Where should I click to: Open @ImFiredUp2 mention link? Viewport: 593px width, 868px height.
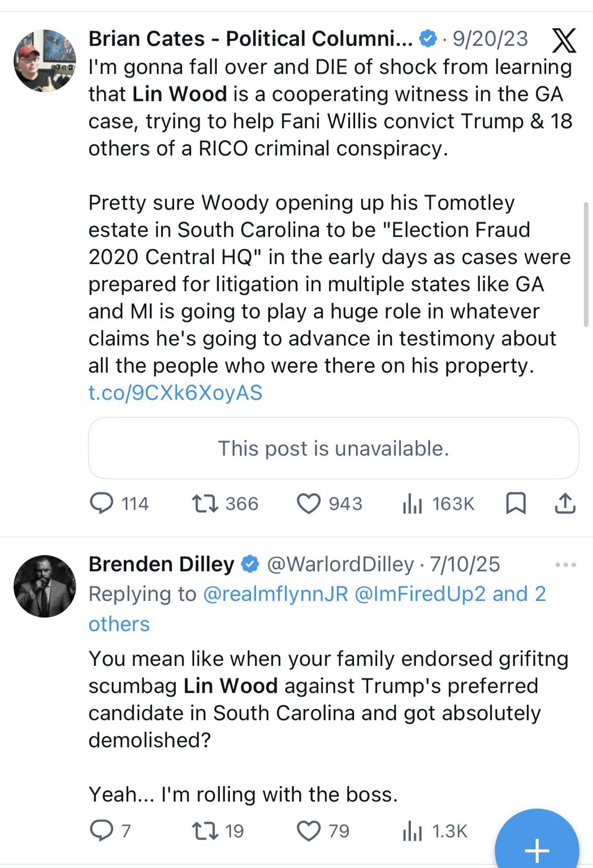(419, 594)
